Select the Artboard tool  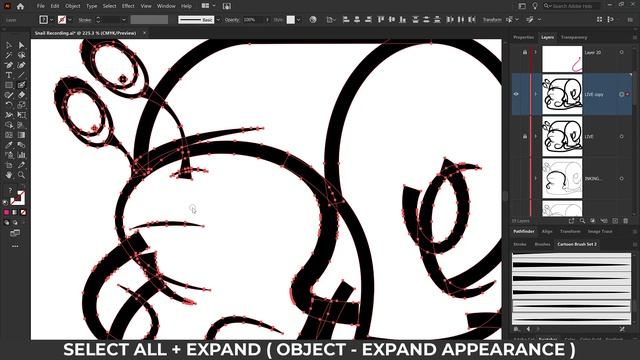coord(9,165)
